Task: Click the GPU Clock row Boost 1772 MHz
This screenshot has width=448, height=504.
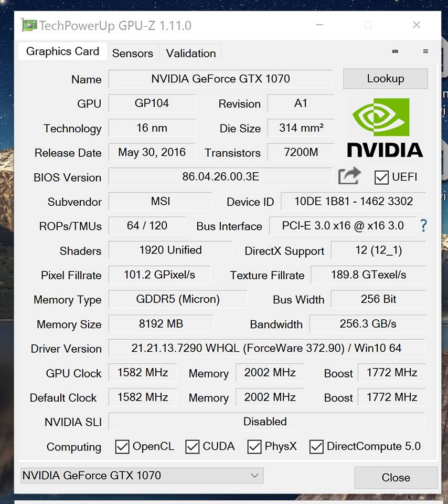Action: pos(392,373)
